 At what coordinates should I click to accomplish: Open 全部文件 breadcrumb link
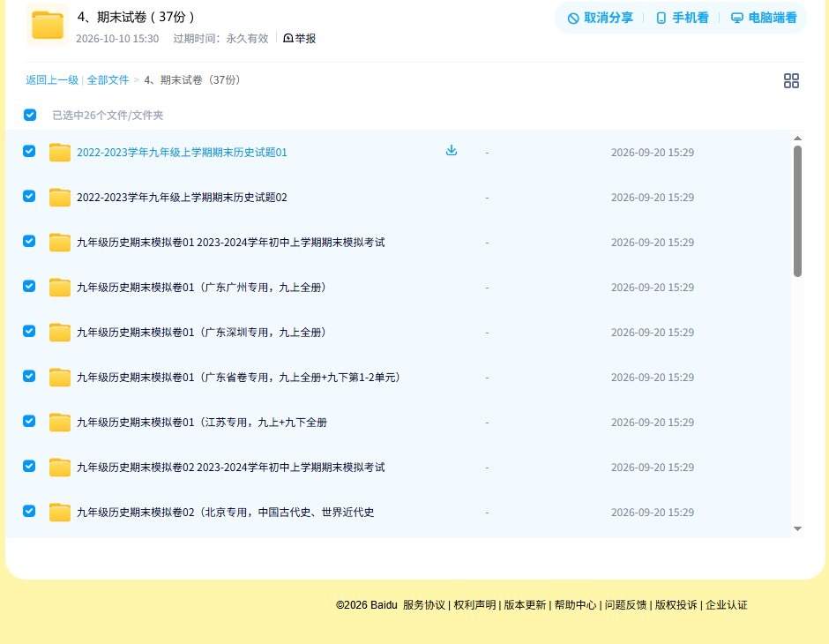pyautogui.click(x=108, y=80)
